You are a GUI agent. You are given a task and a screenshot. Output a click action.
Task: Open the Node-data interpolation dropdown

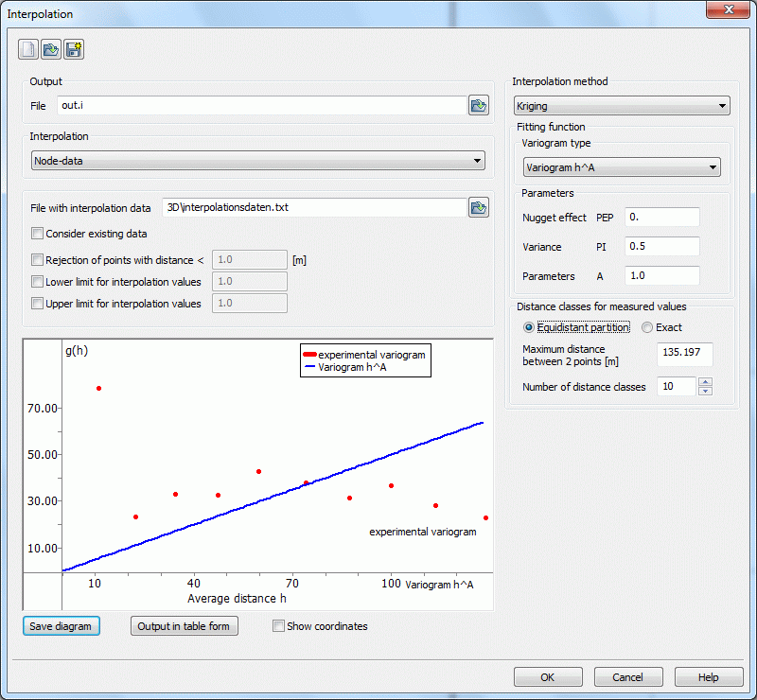[258, 161]
